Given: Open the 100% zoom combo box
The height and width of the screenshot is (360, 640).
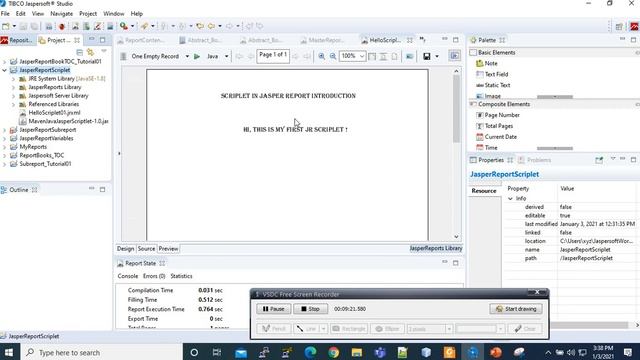Looking at the screenshot, I should click(352, 56).
